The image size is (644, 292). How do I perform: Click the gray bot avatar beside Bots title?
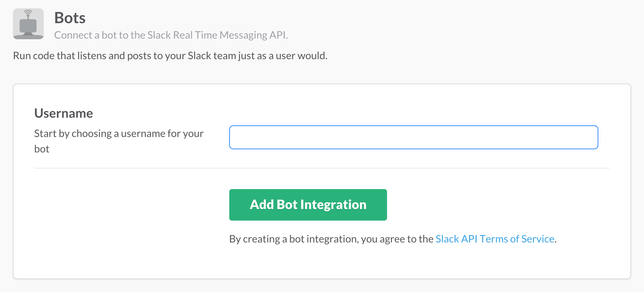pyautogui.click(x=28, y=24)
